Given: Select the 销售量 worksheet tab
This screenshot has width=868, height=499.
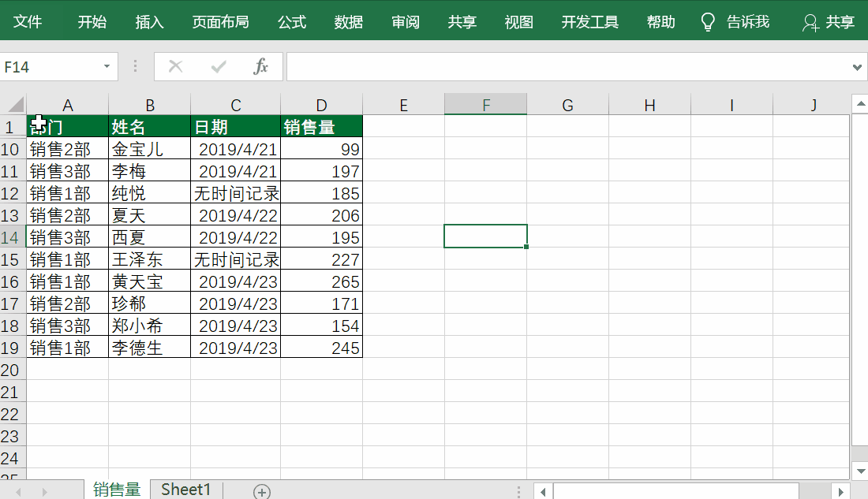Looking at the screenshot, I should coord(117,490).
